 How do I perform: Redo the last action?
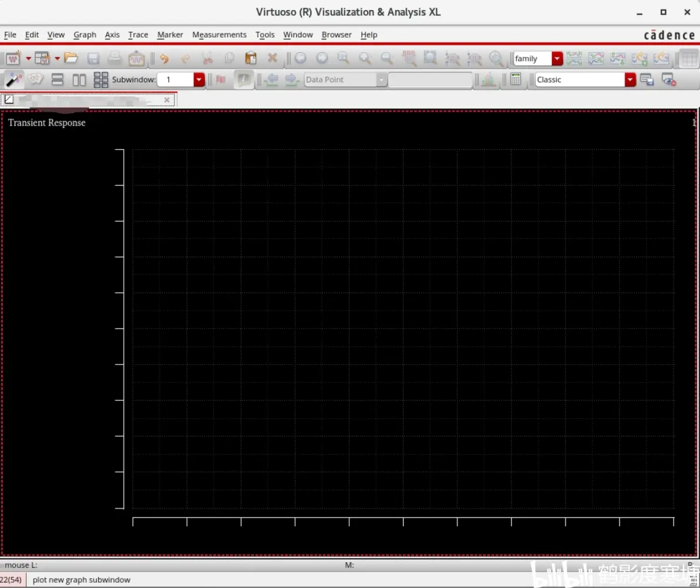186,59
